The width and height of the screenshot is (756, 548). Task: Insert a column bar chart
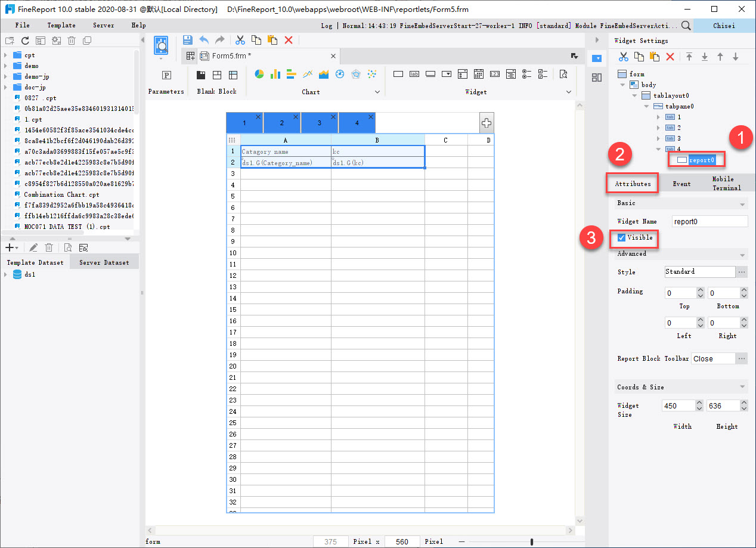coord(275,74)
